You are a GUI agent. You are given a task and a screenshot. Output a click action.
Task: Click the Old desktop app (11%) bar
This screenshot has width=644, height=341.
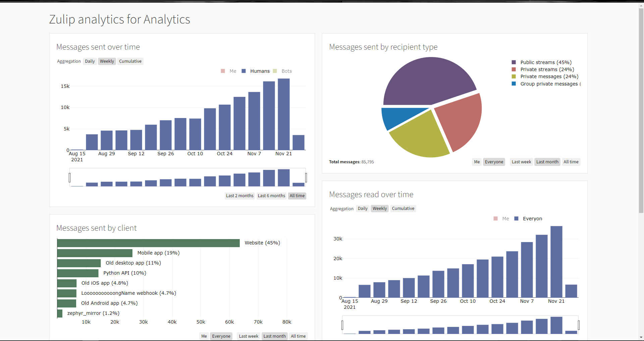(79, 263)
